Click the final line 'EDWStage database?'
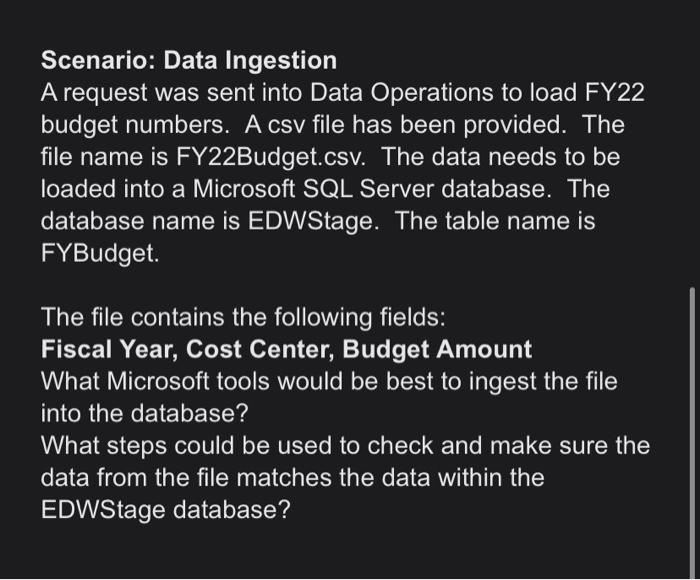Viewport: 700px width, 580px height. click(x=166, y=510)
